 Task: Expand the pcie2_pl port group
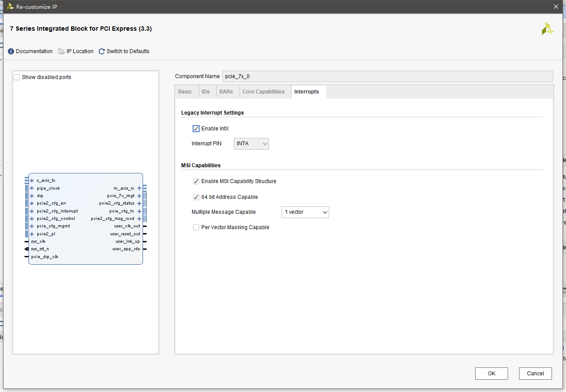[x=32, y=234]
